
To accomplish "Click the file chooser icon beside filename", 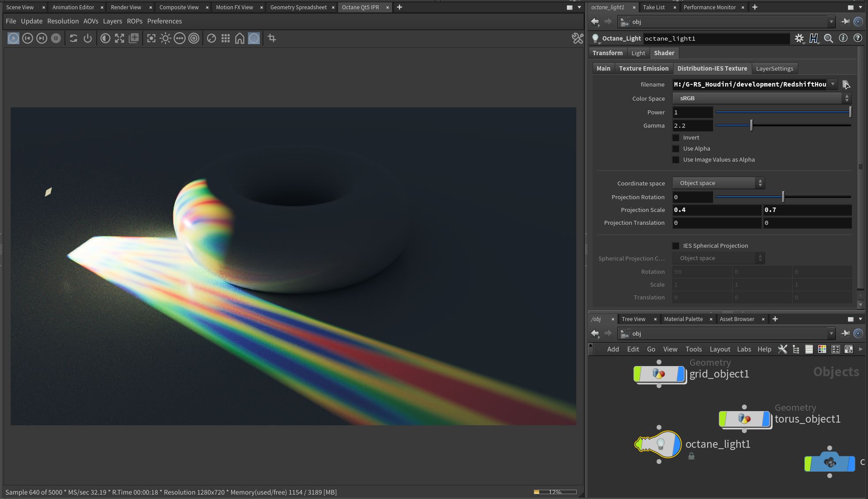I will (x=845, y=84).
